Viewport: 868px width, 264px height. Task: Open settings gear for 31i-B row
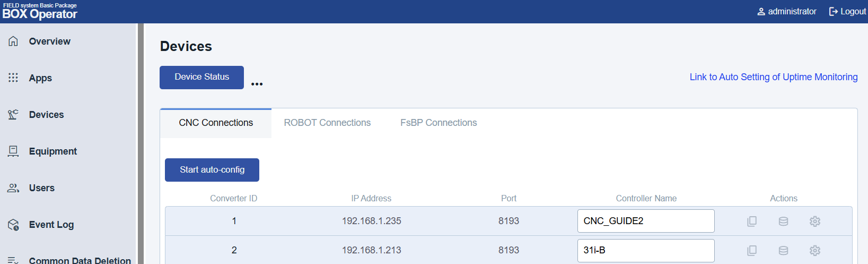tap(815, 251)
